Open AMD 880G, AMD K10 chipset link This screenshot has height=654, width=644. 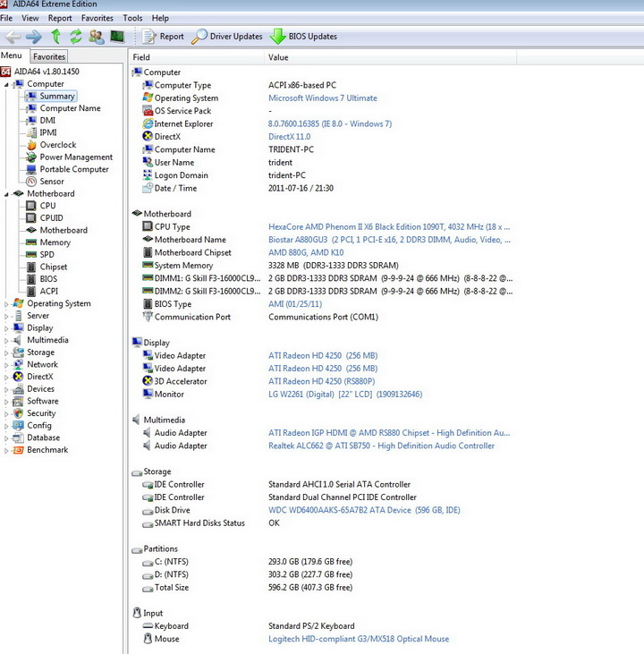point(306,253)
